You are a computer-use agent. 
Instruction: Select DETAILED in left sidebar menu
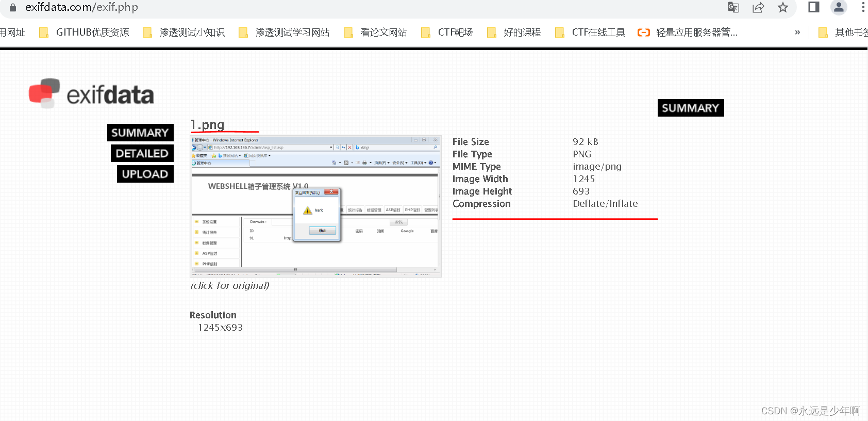pyautogui.click(x=142, y=153)
